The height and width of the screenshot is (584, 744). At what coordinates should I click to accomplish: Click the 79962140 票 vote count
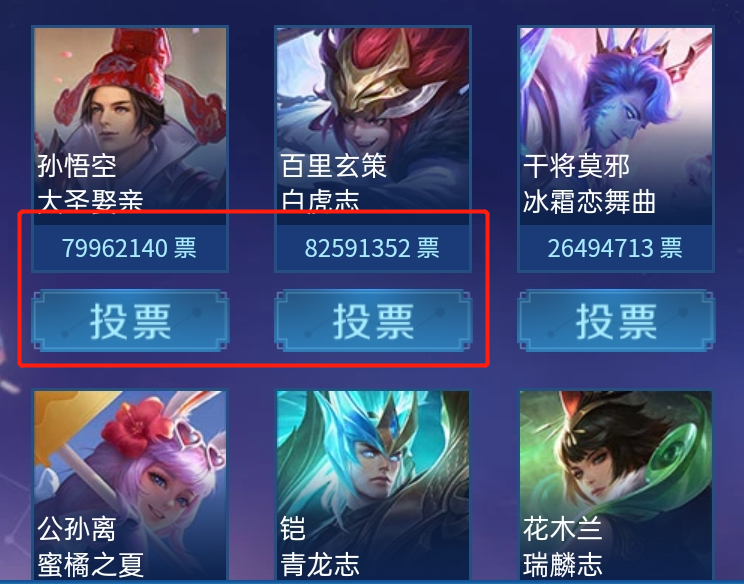(x=129, y=248)
